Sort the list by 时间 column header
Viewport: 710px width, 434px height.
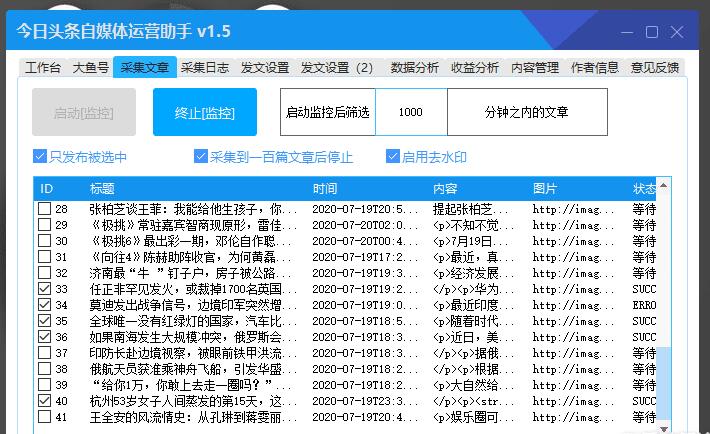click(325, 188)
